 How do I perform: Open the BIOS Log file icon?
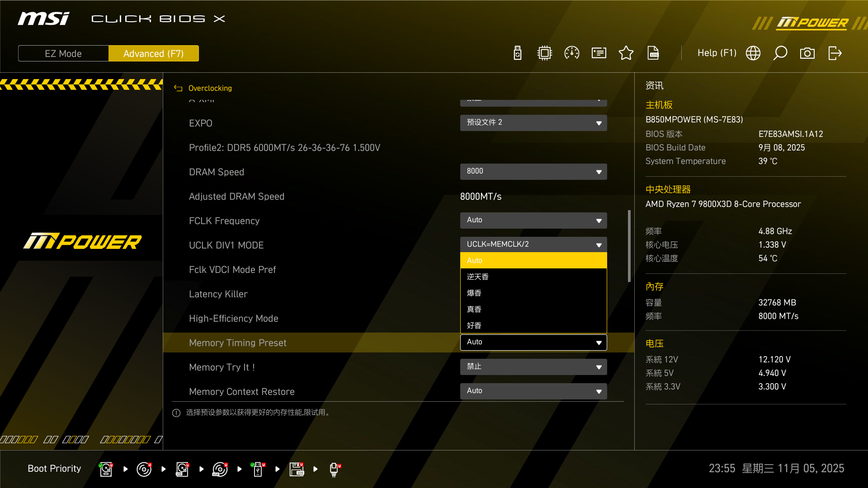point(653,53)
